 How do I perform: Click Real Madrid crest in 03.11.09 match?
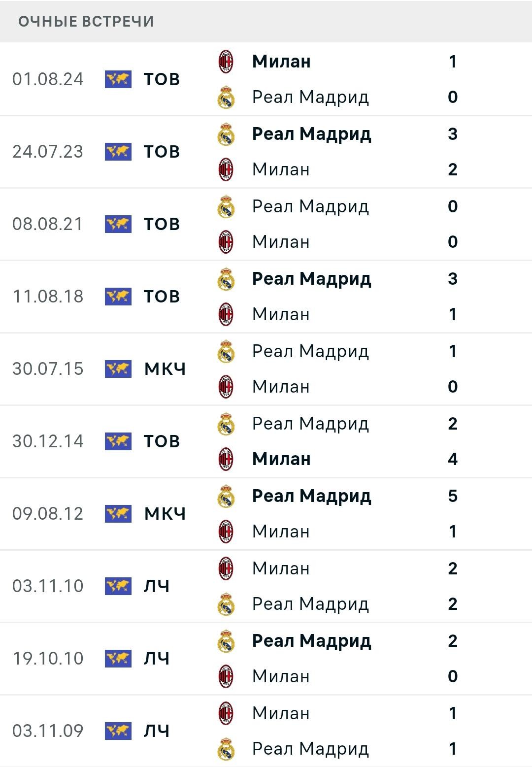point(226,749)
